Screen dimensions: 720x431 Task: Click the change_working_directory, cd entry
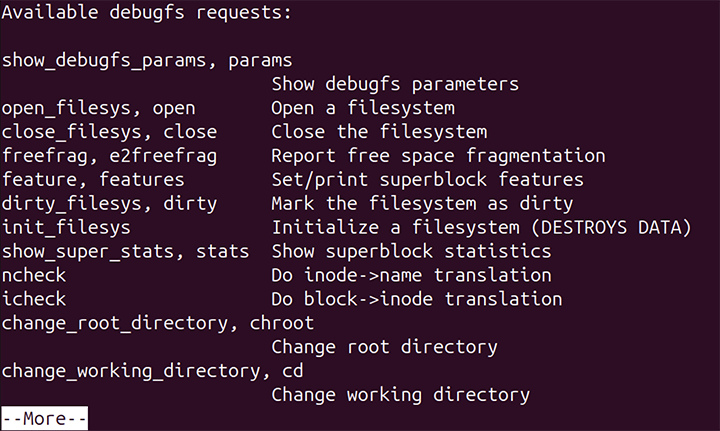(x=152, y=371)
